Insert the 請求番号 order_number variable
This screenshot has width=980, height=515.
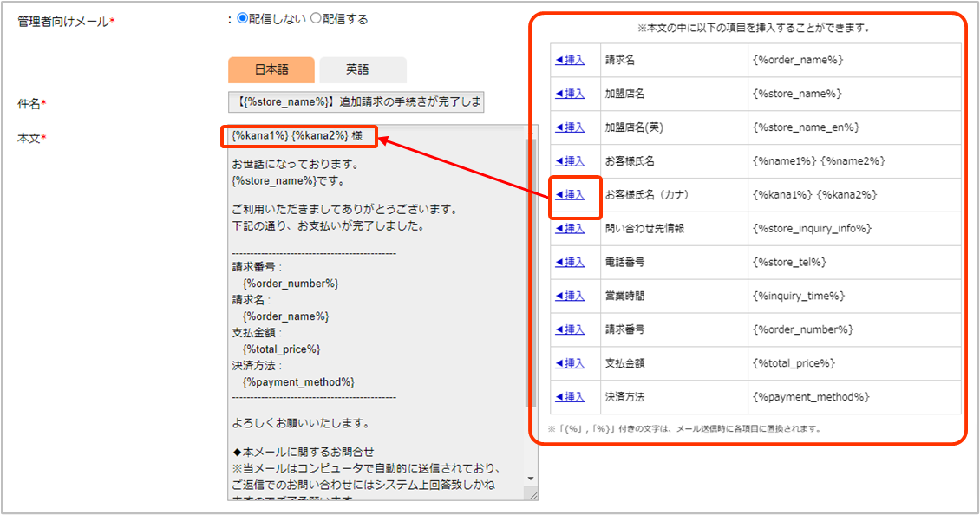click(x=570, y=329)
